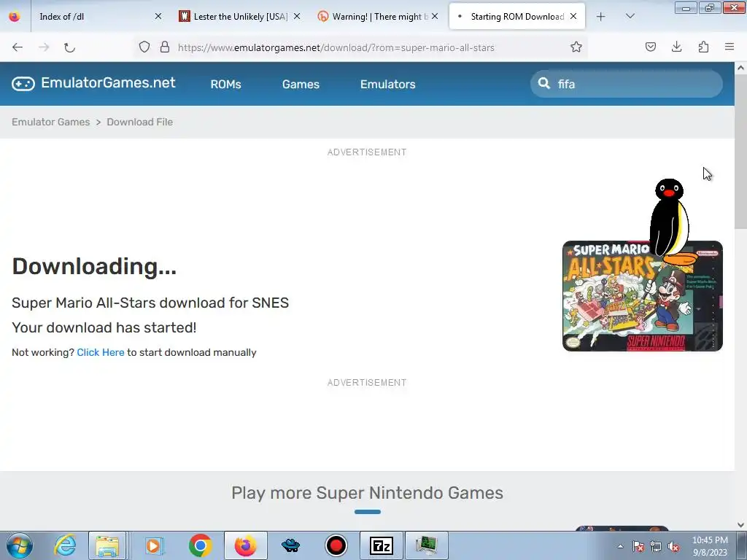Click the scrollbar down arrow
Viewport: 747px width, 560px height.
(x=740, y=525)
